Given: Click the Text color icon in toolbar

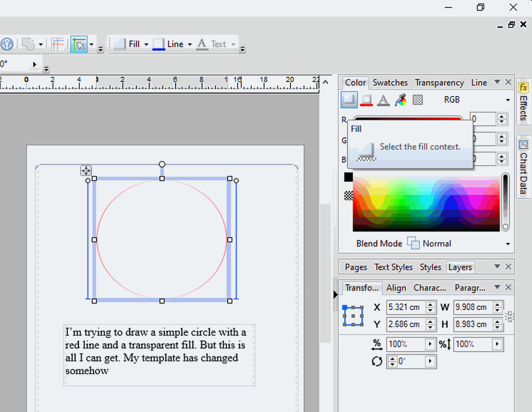Looking at the screenshot, I should (202, 44).
